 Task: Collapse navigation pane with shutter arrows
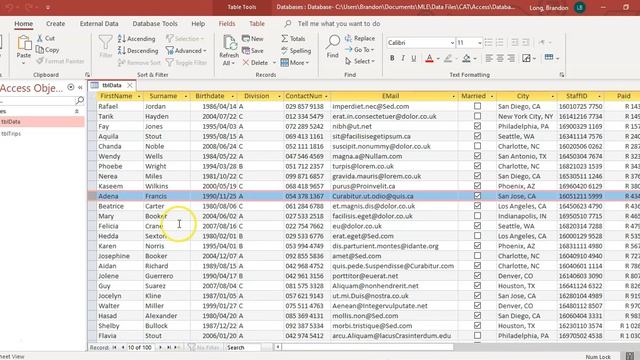click(80, 87)
